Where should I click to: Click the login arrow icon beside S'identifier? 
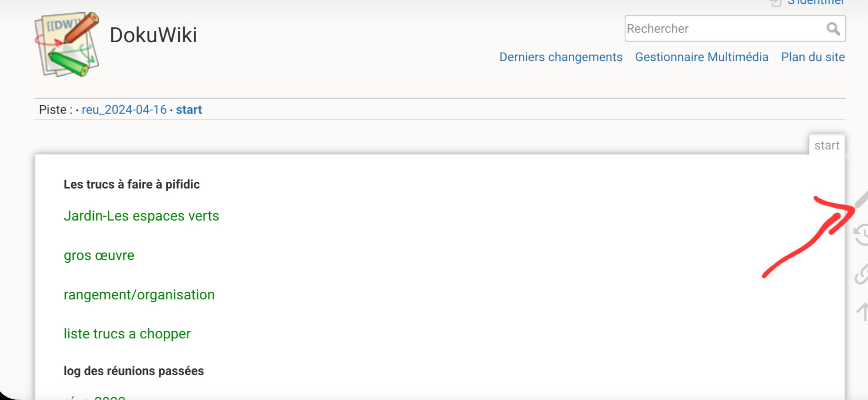coord(775,3)
